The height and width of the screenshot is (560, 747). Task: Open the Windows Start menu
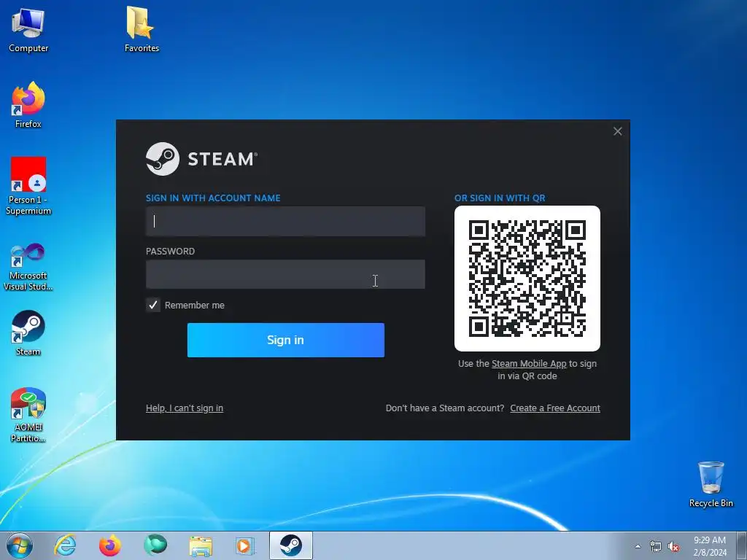point(20,545)
